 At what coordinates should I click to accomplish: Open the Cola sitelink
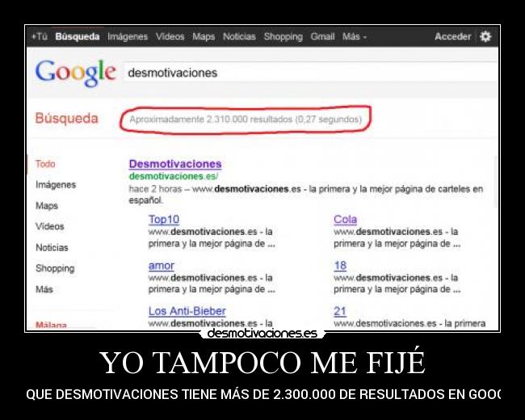345,220
